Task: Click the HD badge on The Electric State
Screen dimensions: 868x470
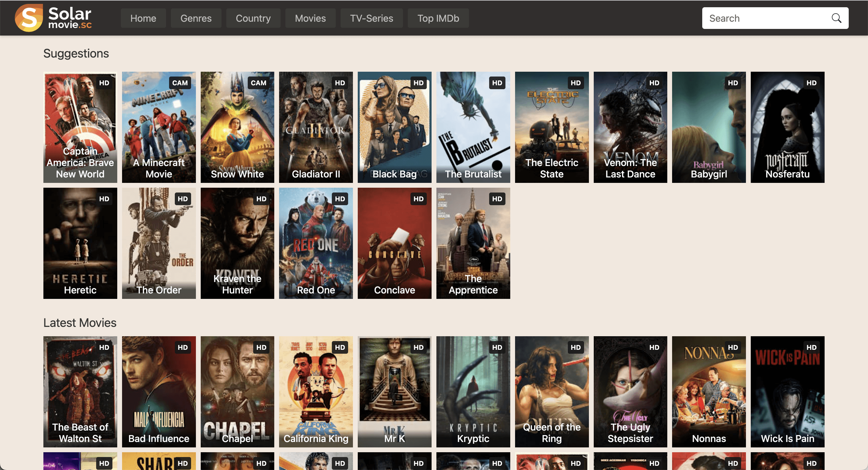Action: (576, 83)
